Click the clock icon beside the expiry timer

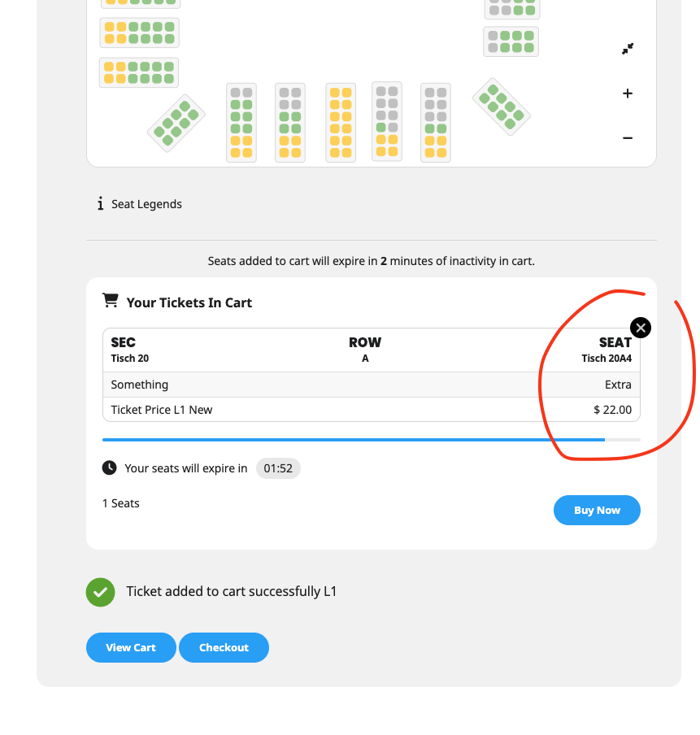109,468
